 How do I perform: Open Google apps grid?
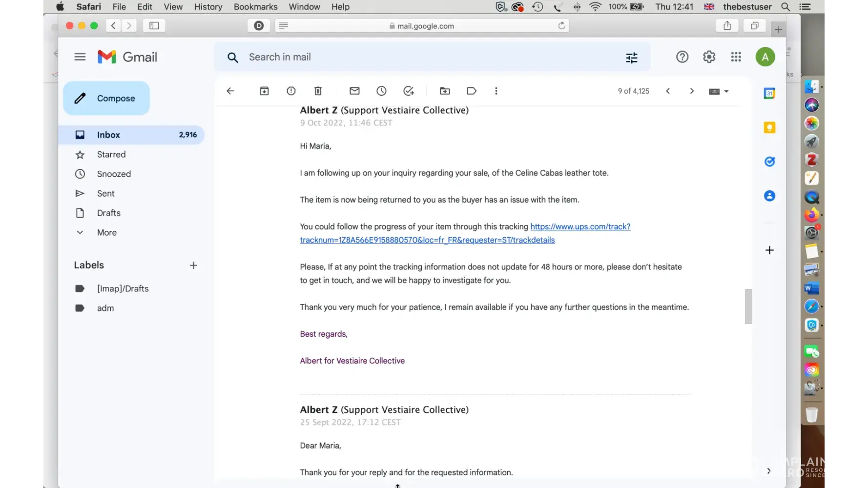pyautogui.click(x=736, y=57)
